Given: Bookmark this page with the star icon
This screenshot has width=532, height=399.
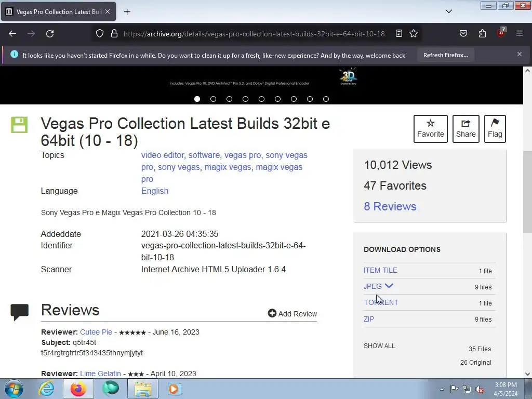Looking at the screenshot, I should pyautogui.click(x=413, y=33).
